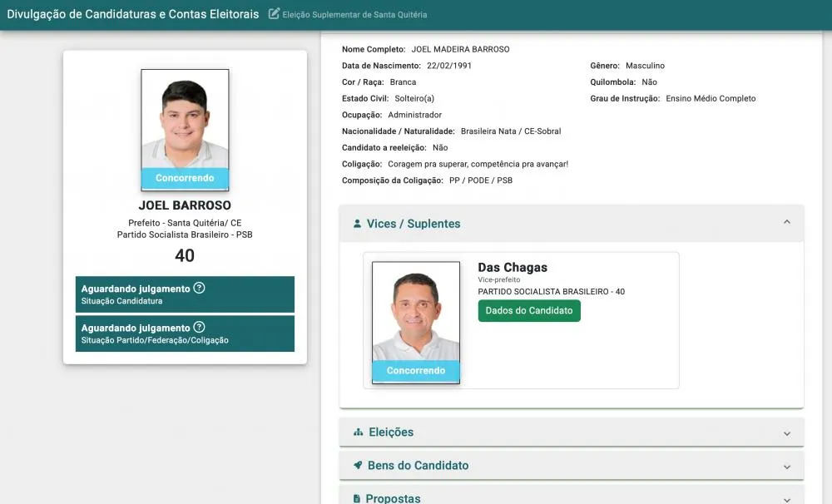Click help icon next to Situação Candidatura
Viewport: 832px width, 504px height.
click(199, 289)
